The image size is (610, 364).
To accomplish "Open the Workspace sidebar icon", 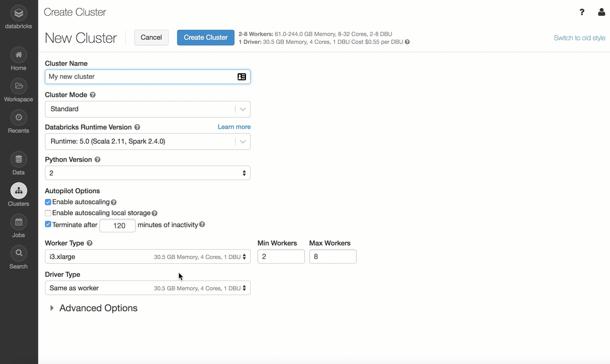I will point(18,87).
